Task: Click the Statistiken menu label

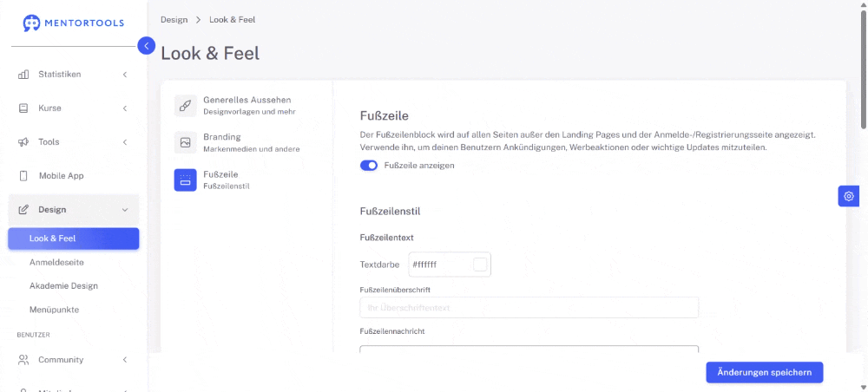Action: [60, 74]
